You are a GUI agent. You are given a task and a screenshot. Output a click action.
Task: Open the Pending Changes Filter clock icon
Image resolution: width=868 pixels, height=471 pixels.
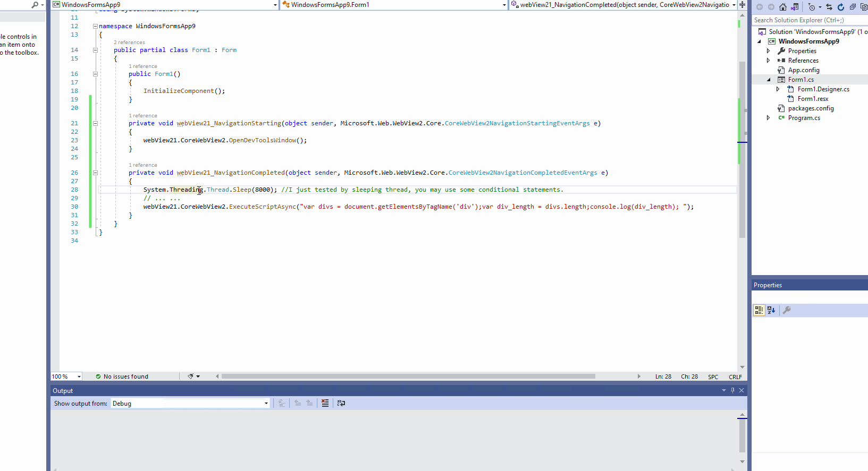pos(811,7)
